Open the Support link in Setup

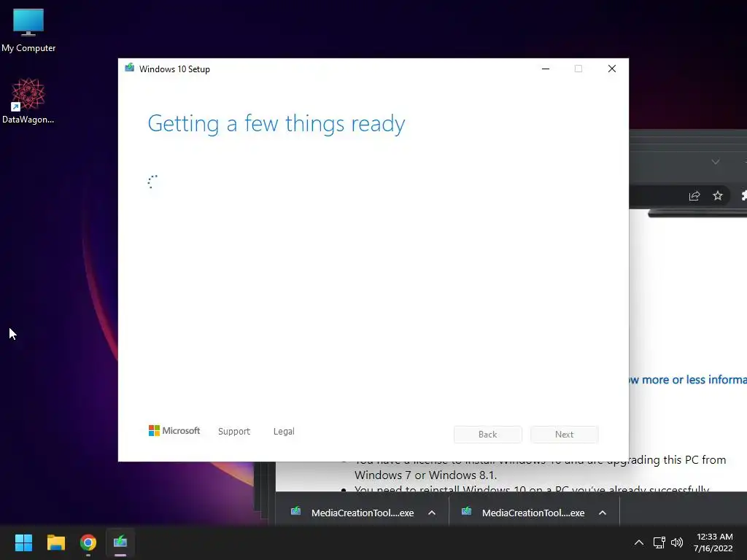click(x=234, y=432)
